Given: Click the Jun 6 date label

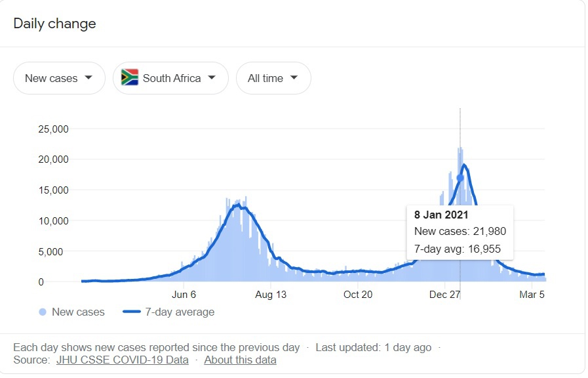Looking at the screenshot, I should click(184, 295).
